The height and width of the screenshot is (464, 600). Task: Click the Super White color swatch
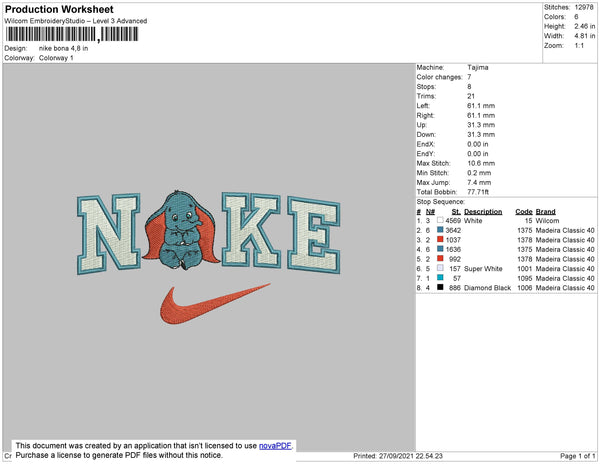[x=440, y=268]
